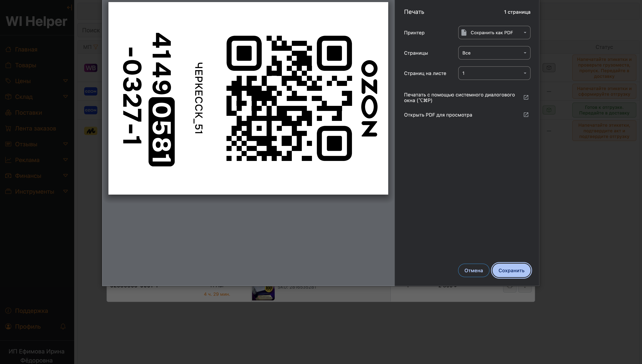642x364 pixels.
Task: Click the МП column filter funnel icon
Action: pyautogui.click(x=96, y=47)
